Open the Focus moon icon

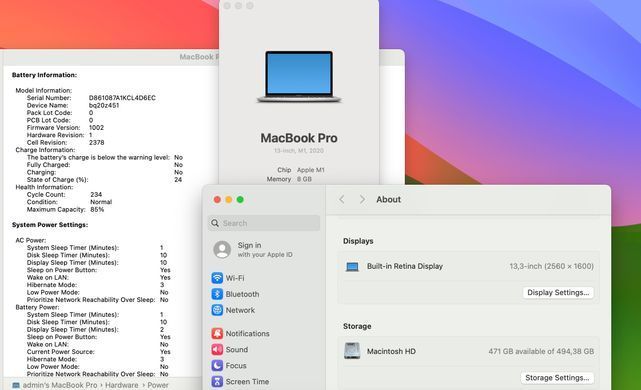[217, 365]
